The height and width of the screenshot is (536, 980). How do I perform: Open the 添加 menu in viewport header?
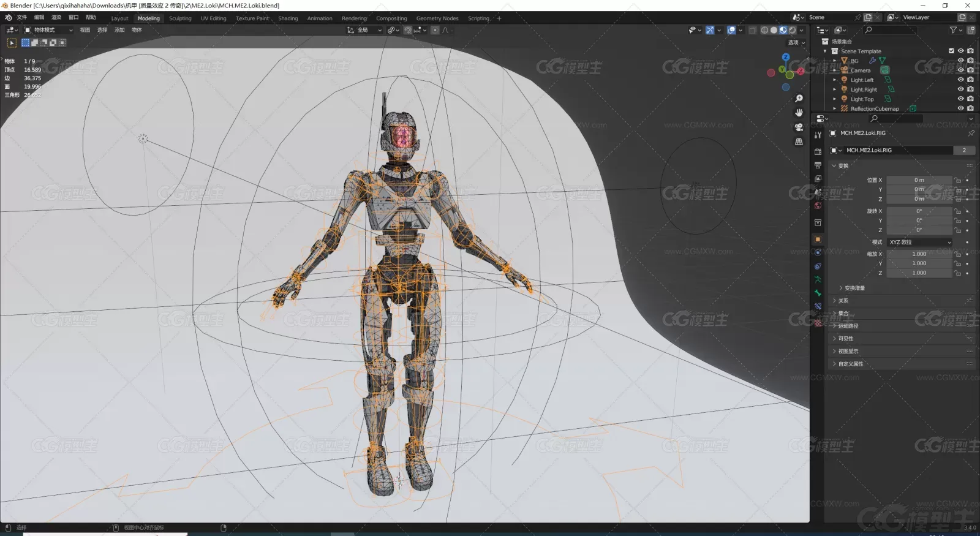coord(119,30)
